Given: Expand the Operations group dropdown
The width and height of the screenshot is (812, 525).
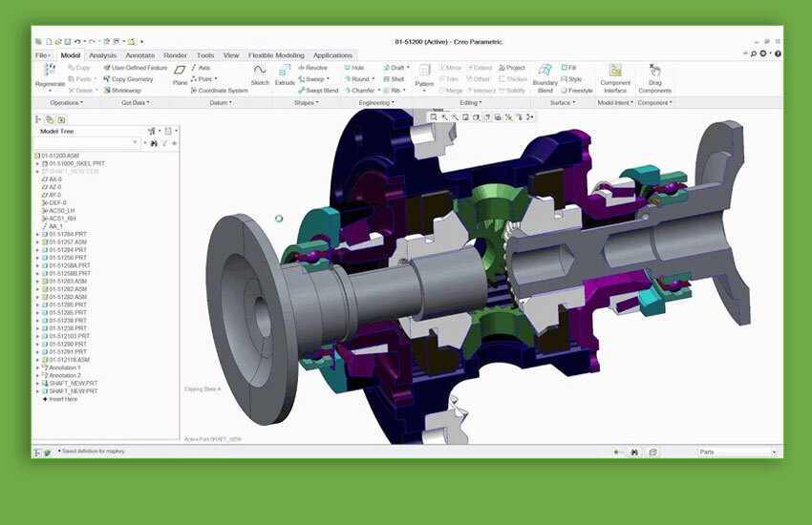Looking at the screenshot, I should (66, 103).
